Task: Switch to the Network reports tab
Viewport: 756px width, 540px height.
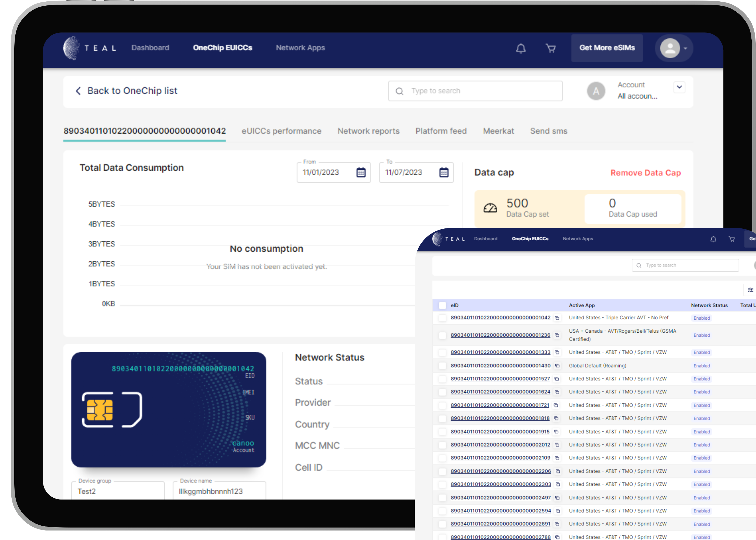Action: 368,131
